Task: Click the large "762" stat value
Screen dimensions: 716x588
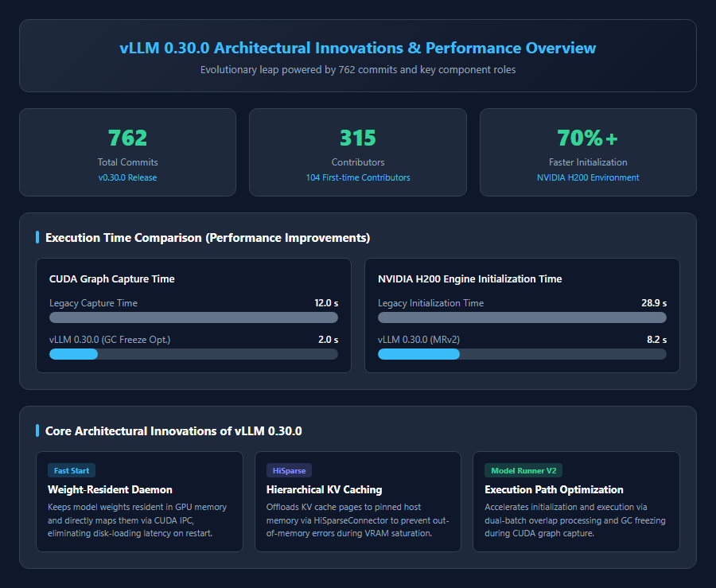Action: [x=127, y=138]
